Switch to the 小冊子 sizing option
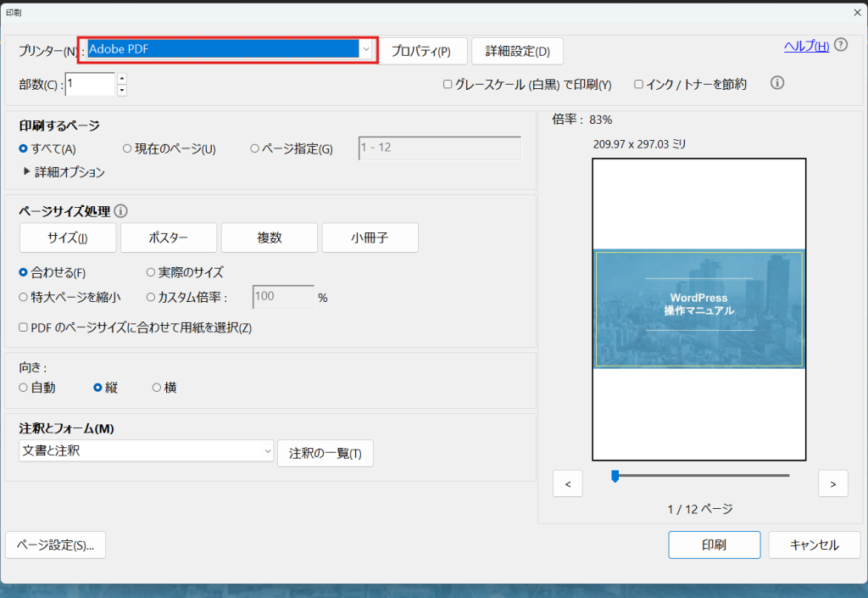The image size is (868, 598). (x=370, y=238)
